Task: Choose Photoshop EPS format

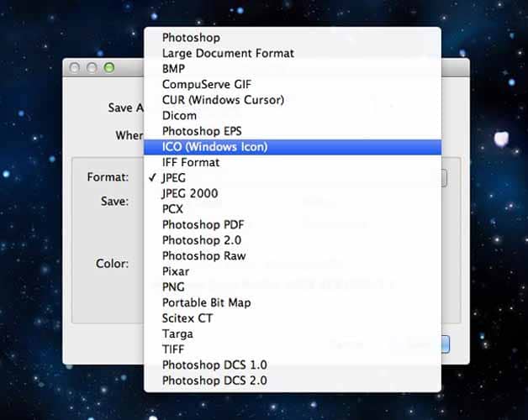Action: (x=293, y=131)
